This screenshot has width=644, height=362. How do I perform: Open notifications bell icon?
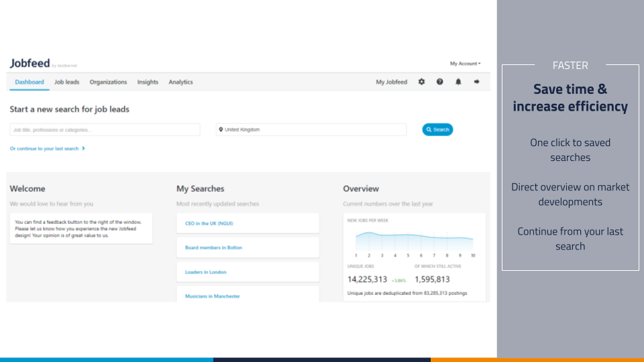click(459, 82)
